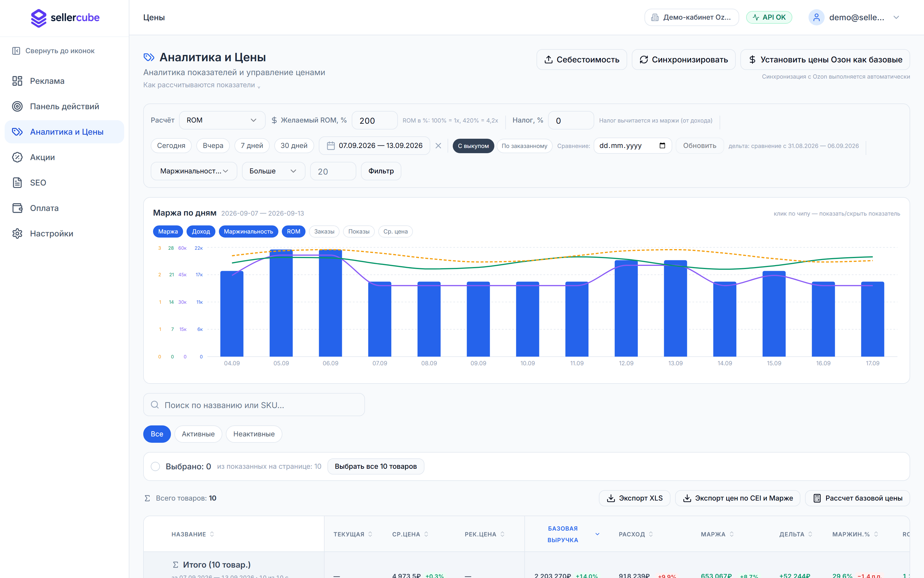Show the Все products tab
The image size is (924, 578).
click(x=157, y=434)
